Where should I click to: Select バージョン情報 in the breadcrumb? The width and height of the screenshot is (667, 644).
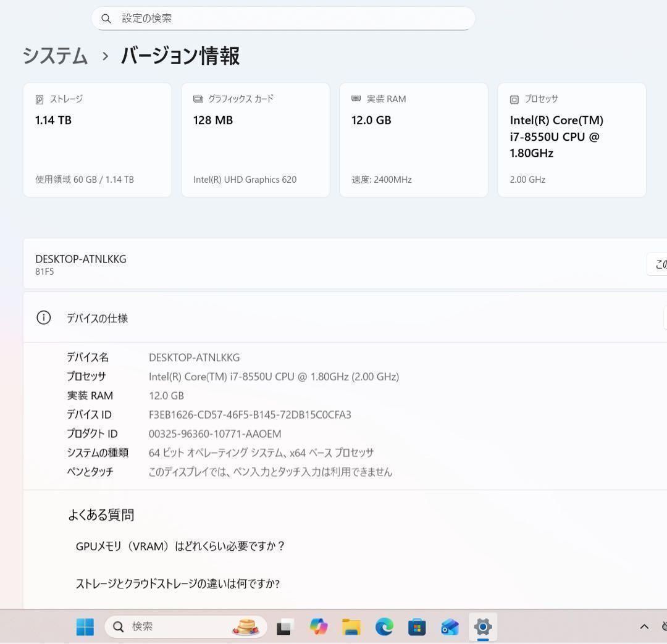tap(180, 56)
